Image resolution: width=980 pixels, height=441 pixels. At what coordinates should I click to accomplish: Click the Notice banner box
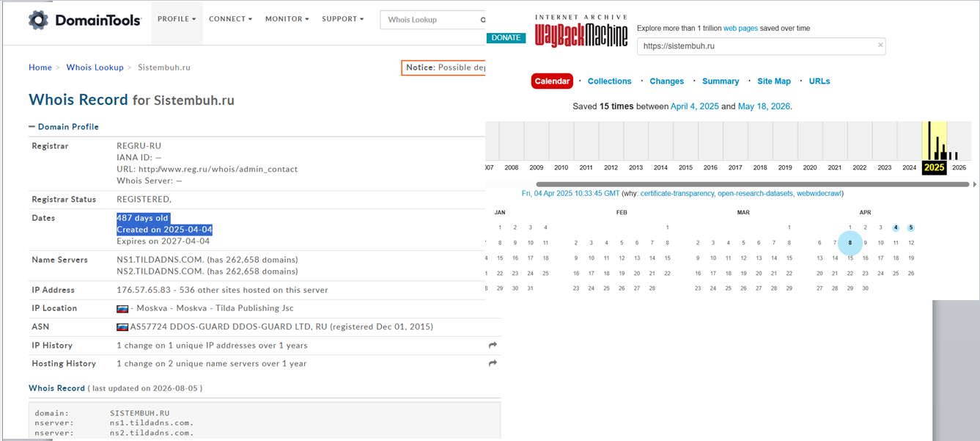pyautogui.click(x=443, y=68)
